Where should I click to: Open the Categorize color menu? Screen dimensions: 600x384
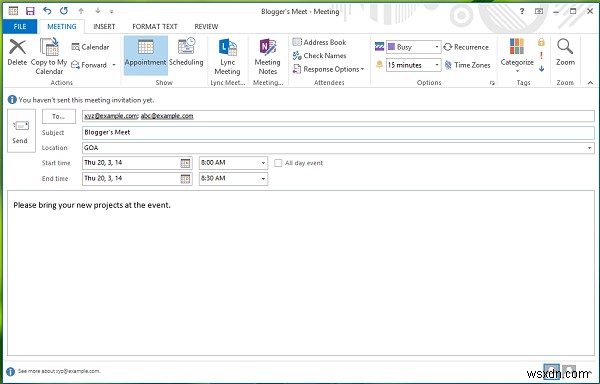[517, 56]
